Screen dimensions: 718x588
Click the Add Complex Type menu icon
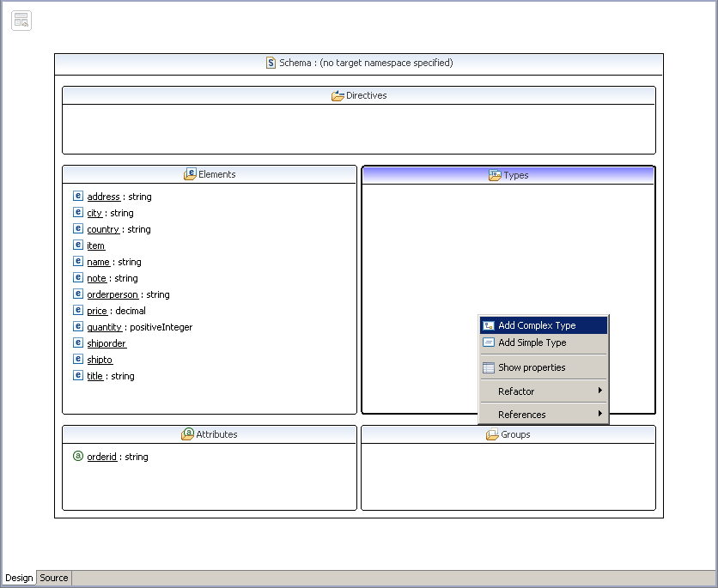click(x=489, y=325)
